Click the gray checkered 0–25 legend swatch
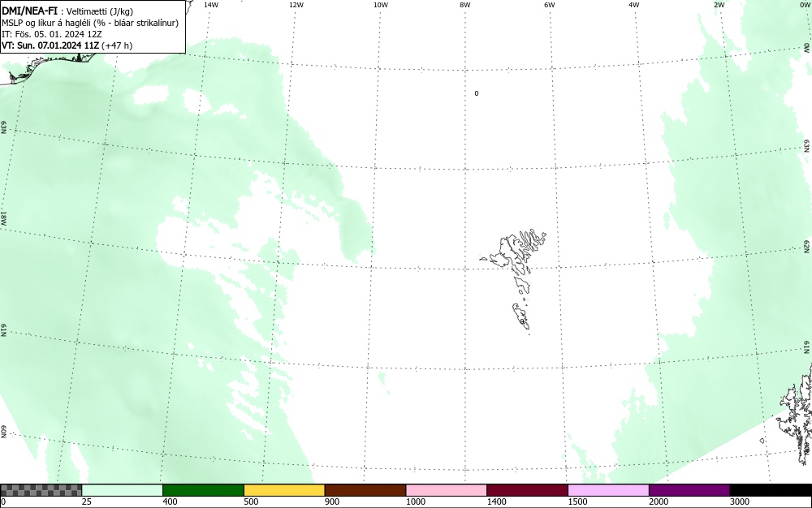Image resolution: width=812 pixels, height=508 pixels. (x=41, y=490)
